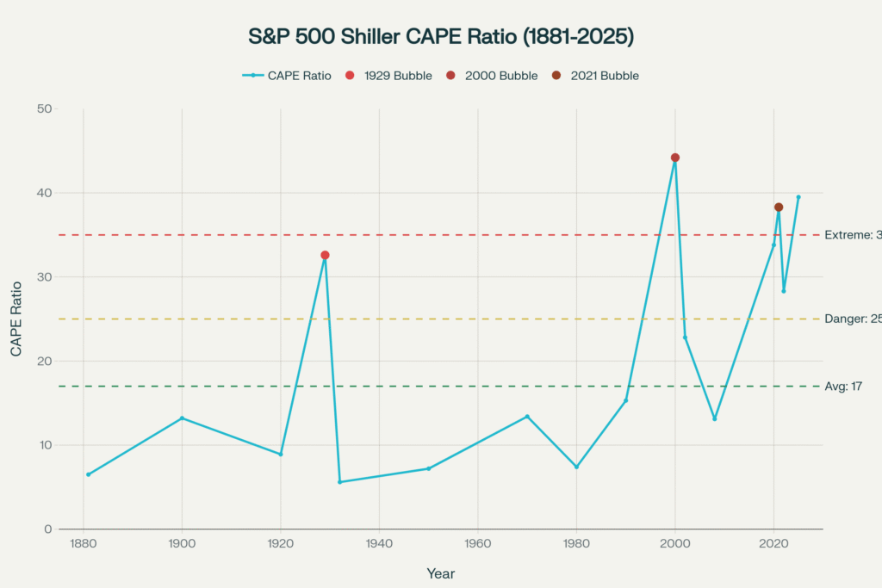Click the Danger: 25 threshold label
Viewport: 882px width, 588px height.
click(852, 319)
